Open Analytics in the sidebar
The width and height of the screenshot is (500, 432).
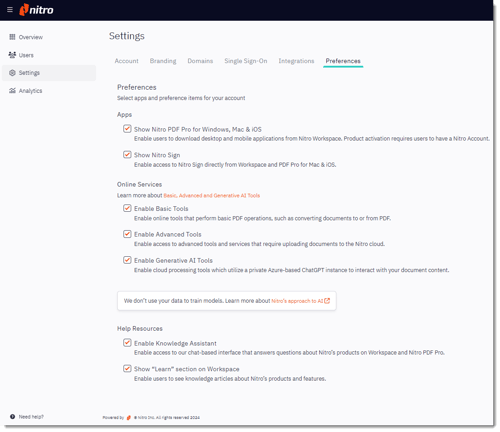(x=26, y=91)
